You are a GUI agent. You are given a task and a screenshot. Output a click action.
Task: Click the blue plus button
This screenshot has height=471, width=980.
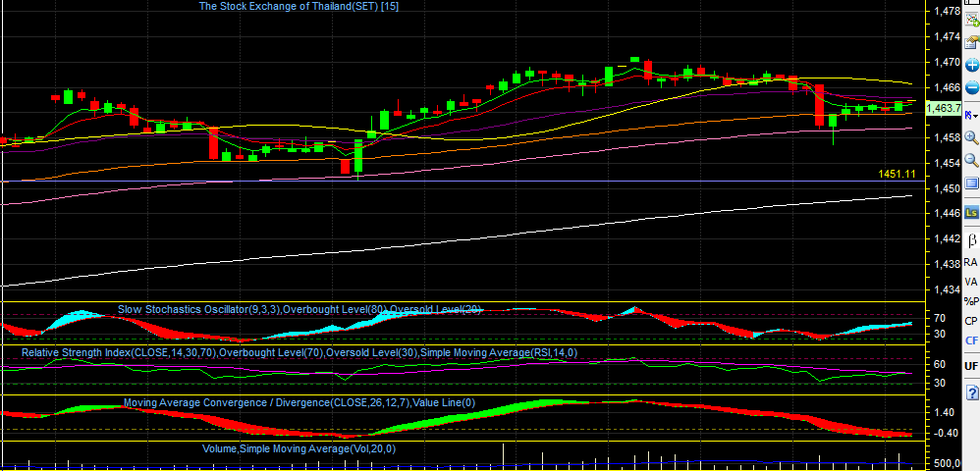pyautogui.click(x=972, y=65)
